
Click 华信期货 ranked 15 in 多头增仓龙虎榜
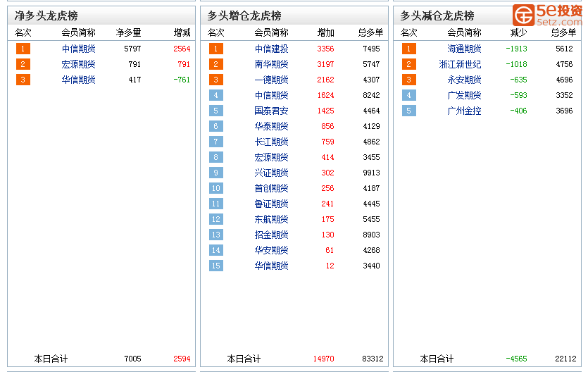pyautogui.click(x=271, y=266)
